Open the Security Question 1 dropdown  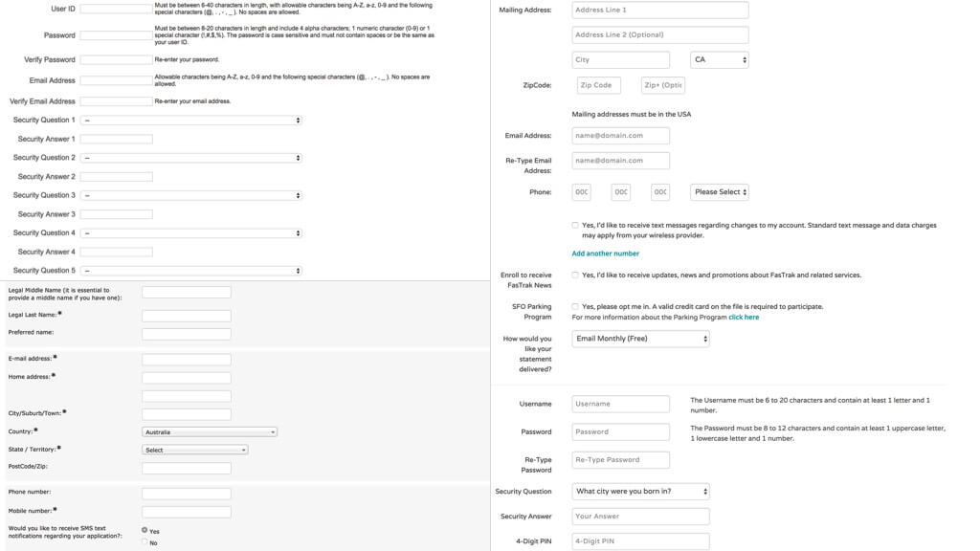click(191, 121)
